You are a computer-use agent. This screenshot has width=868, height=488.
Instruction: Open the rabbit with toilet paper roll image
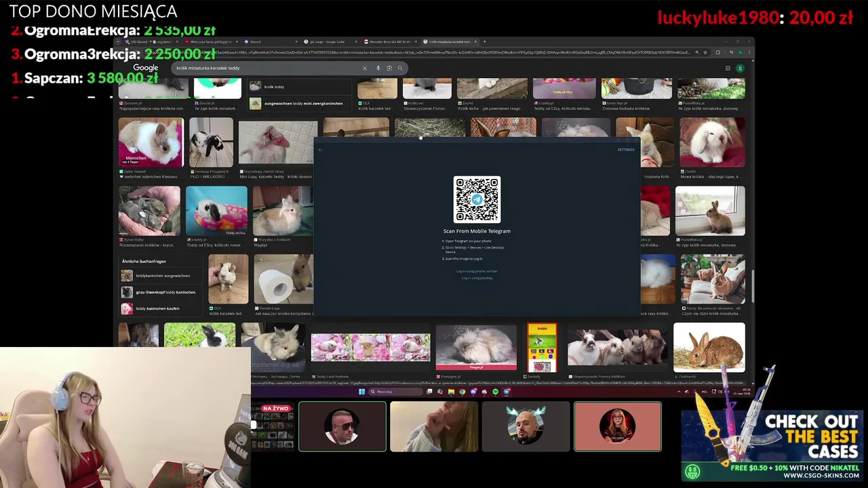(x=283, y=279)
